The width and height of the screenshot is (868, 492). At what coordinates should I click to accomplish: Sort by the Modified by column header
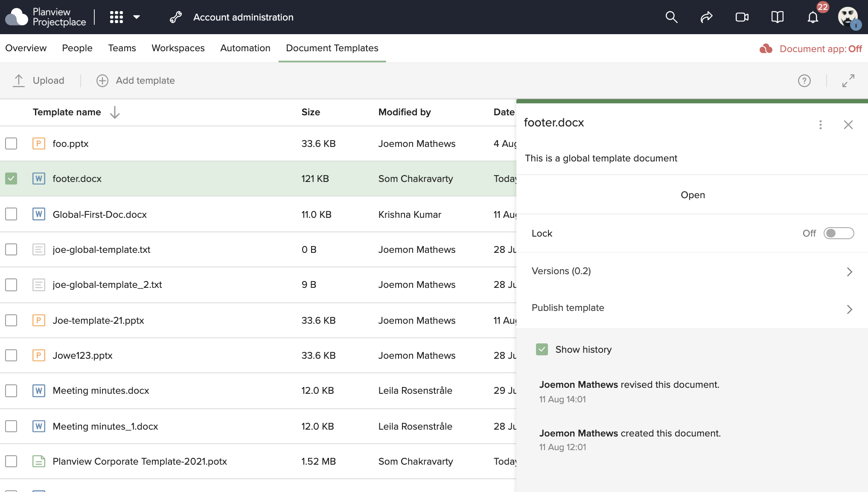point(405,112)
